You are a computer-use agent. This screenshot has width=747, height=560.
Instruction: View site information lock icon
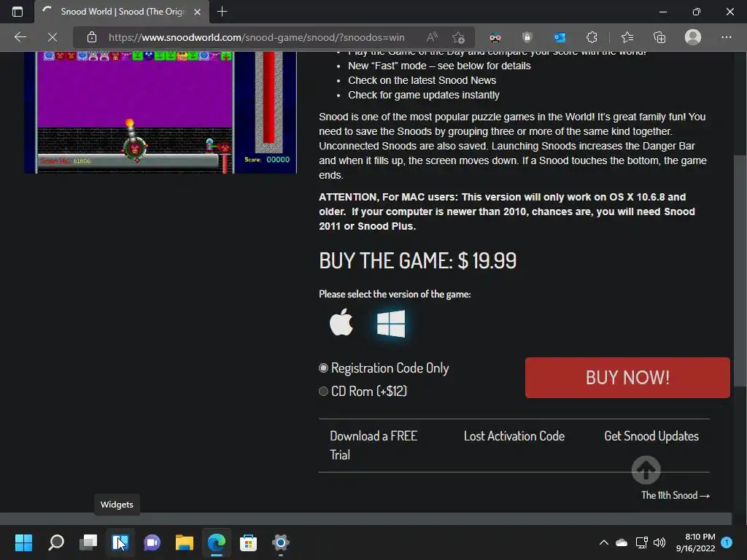92,37
